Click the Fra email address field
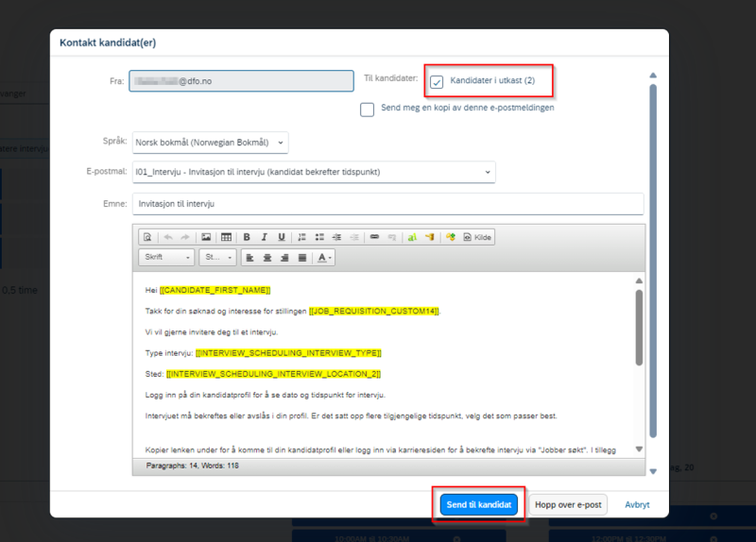756x542 pixels. (x=241, y=81)
